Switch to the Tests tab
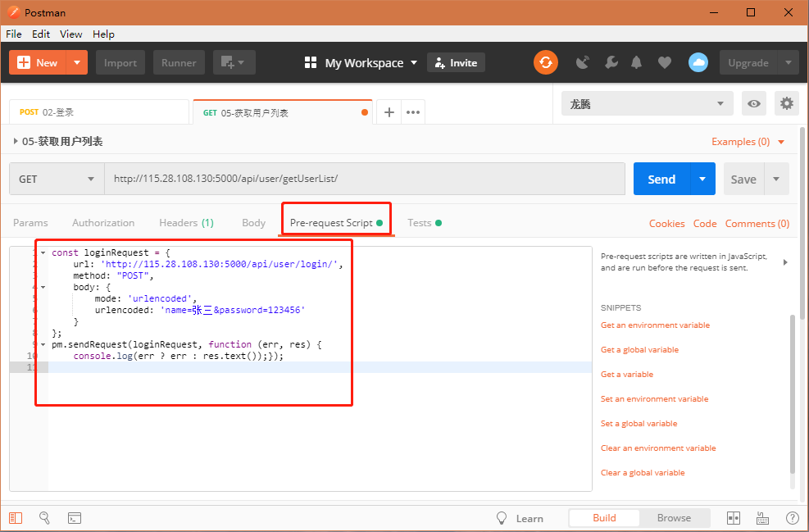This screenshot has width=809, height=532. 419,222
